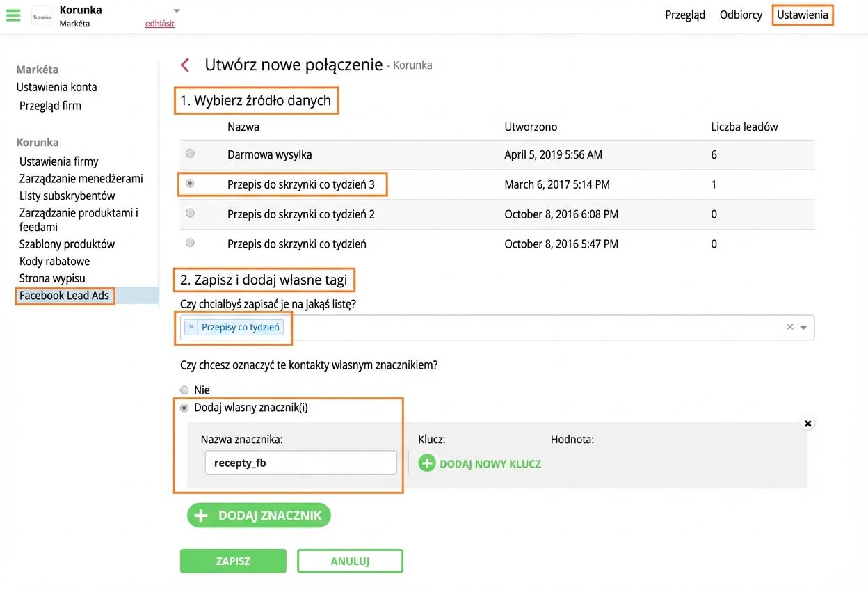Click the DODAJ ZNACZNIK button

click(259, 516)
